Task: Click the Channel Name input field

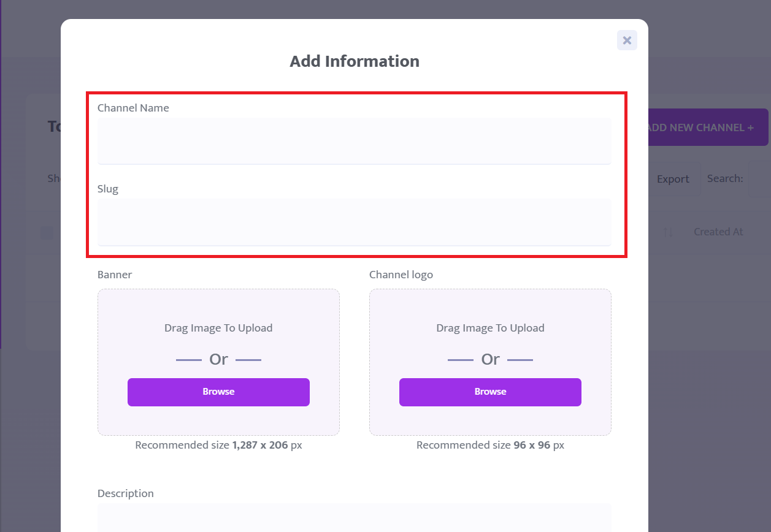Action: pos(354,140)
